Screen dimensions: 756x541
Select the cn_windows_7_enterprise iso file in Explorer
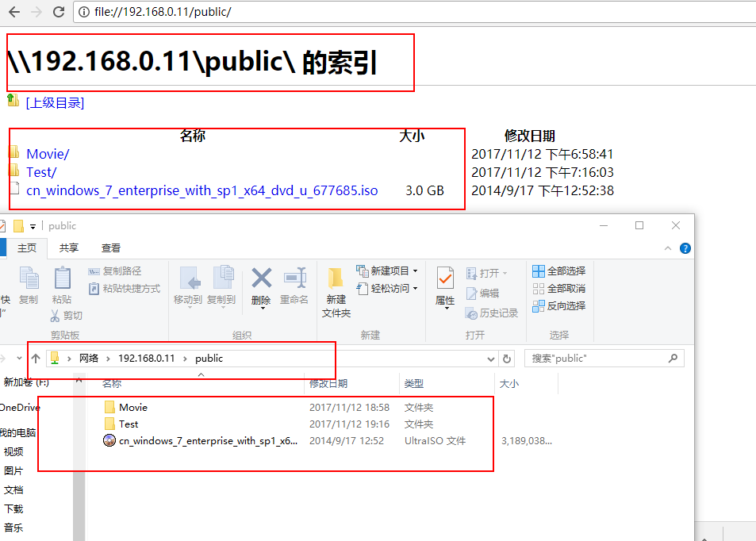tap(208, 441)
